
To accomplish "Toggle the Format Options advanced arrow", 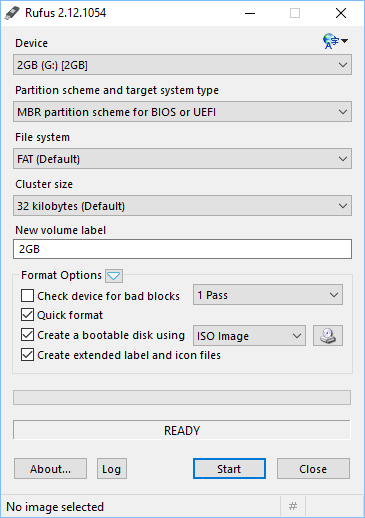I will pyautogui.click(x=114, y=276).
